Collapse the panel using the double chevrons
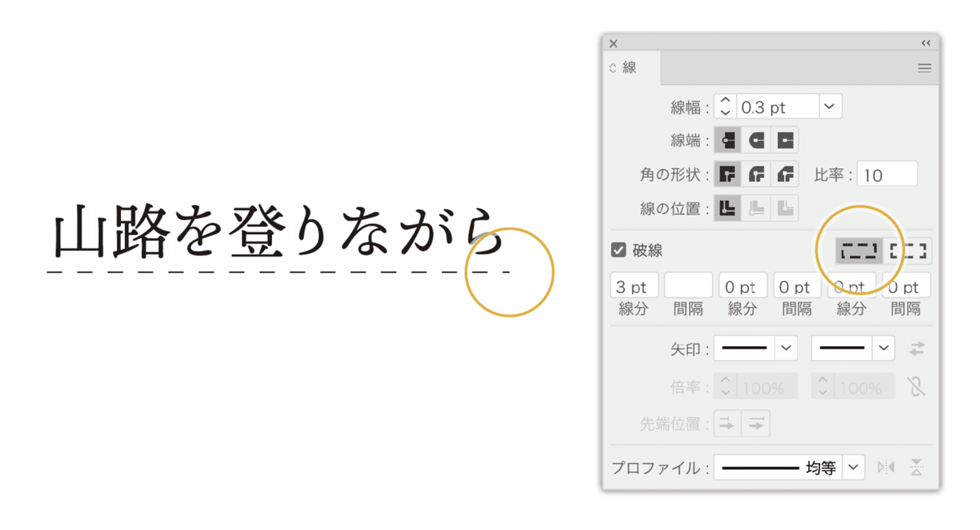 tap(926, 43)
